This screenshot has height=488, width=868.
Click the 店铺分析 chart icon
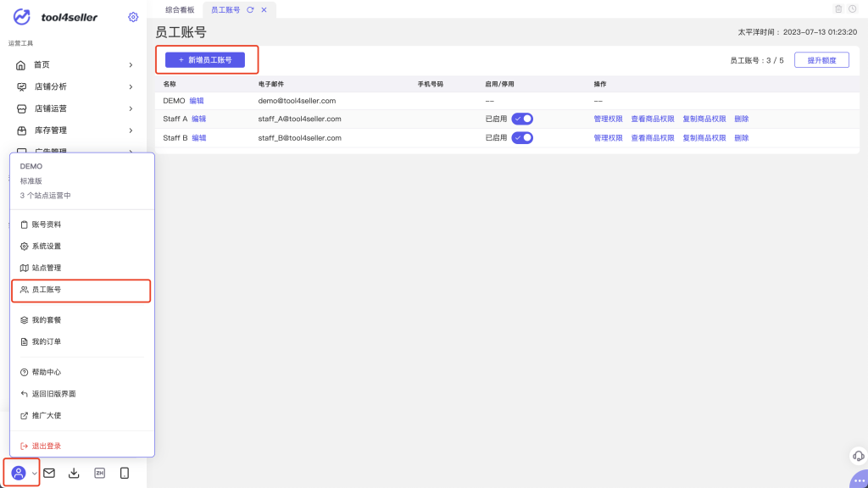(21, 87)
